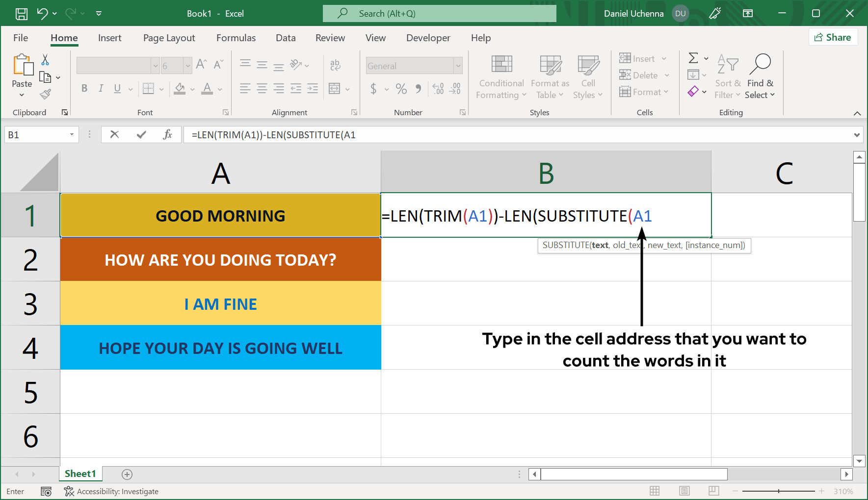Screen dimensions: 868x500
Task: Click the Sheet1 tab
Action: click(x=80, y=474)
